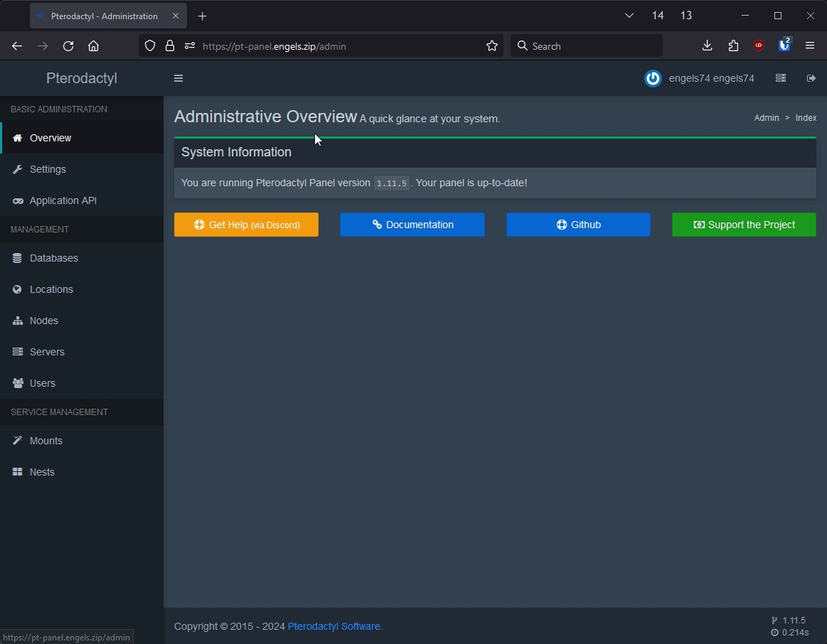Click the Pterodactyl logo title

[82, 78]
